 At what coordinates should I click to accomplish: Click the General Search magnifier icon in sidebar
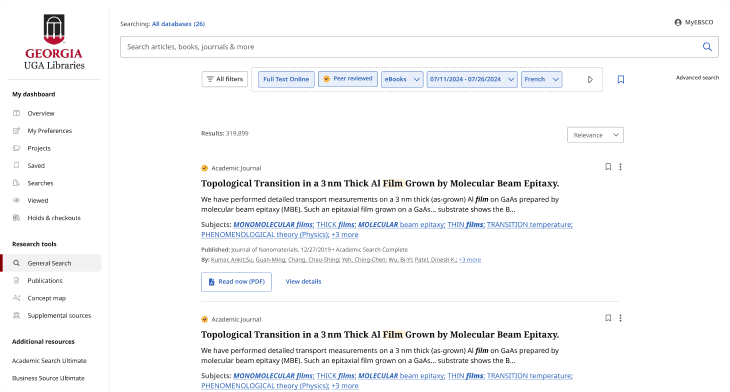pos(16,263)
